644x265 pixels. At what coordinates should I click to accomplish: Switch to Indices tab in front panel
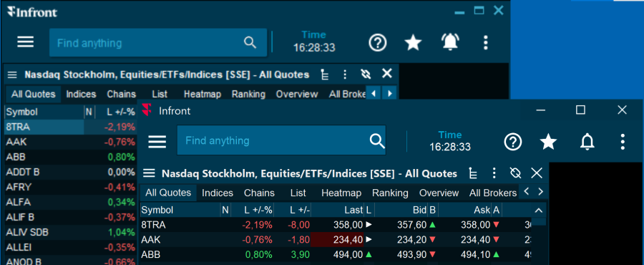218,193
